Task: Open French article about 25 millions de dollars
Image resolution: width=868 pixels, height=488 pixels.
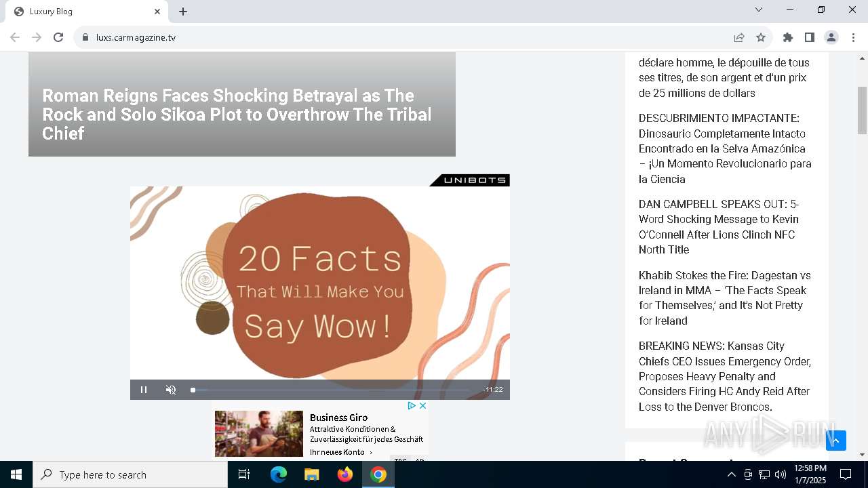Action: [724, 78]
